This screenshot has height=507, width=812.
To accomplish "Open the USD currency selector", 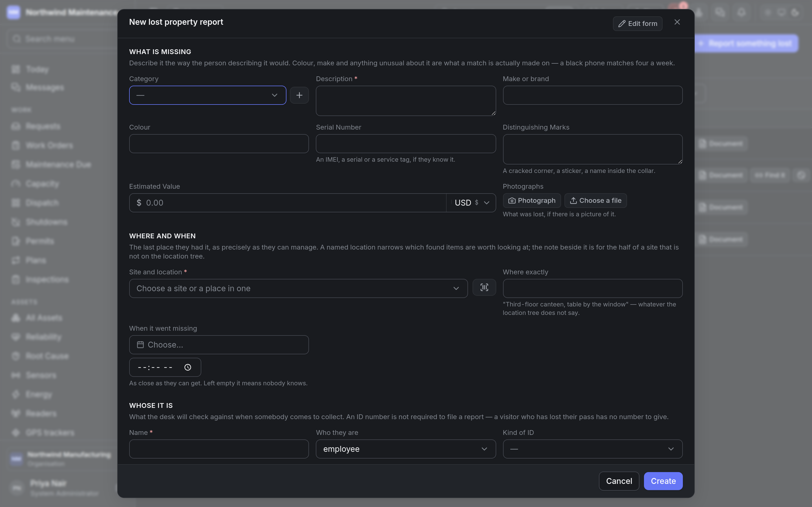I will coord(471,203).
